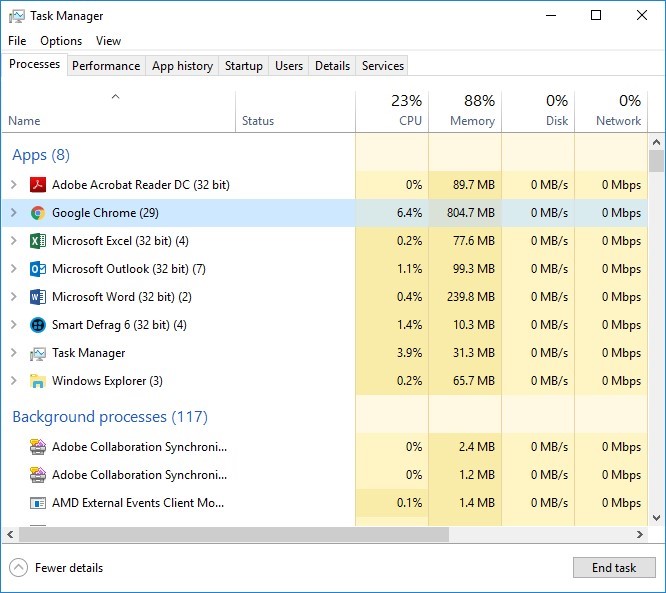
Task: Click the Background processes (117) group heading
Action: click(x=110, y=417)
